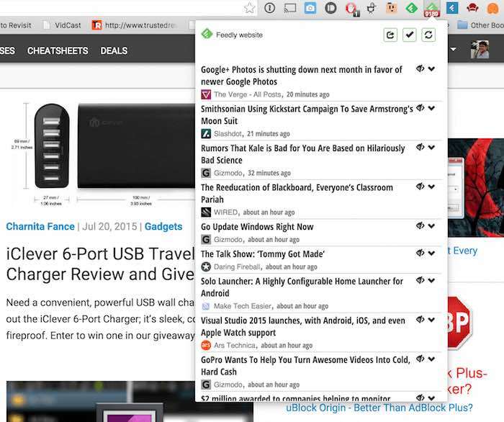Image resolution: width=504 pixels, height=422 pixels.
Task: Click the Make Tech Easier source icon
Action: [x=206, y=306]
